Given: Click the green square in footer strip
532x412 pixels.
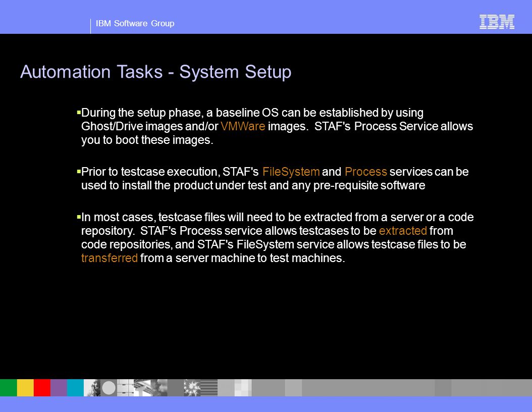Looking at the screenshot, I should tap(9, 388).
